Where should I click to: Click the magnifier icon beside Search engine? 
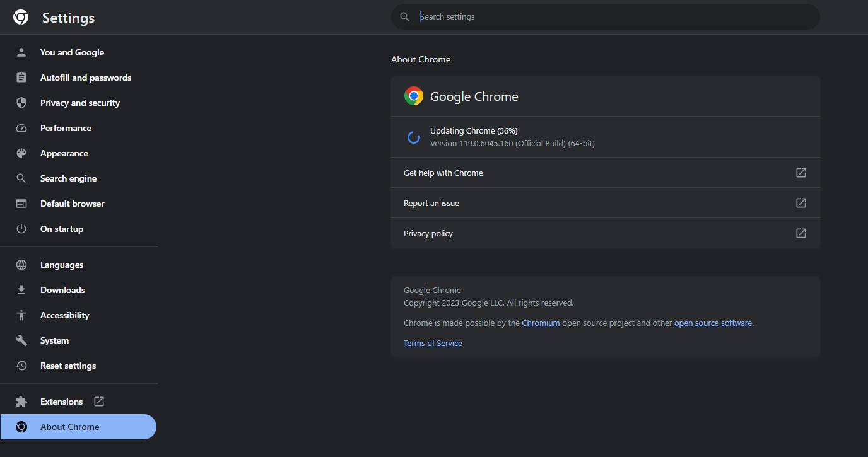21,178
